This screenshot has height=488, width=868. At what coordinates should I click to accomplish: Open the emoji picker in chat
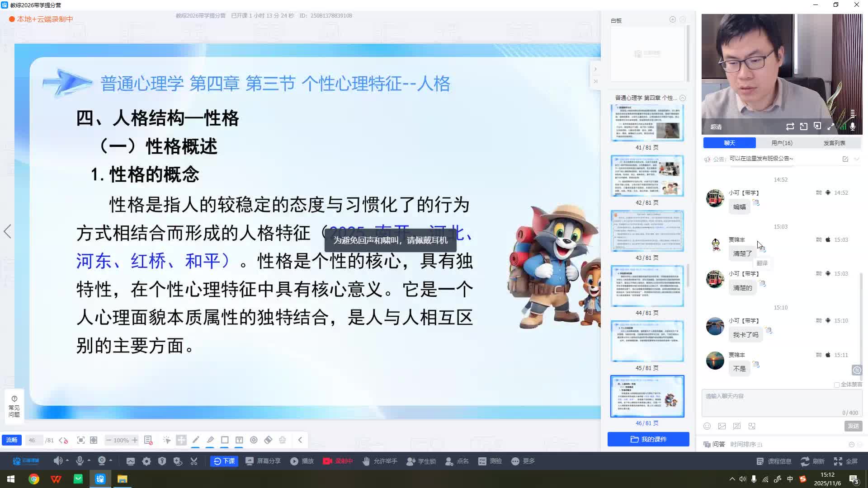click(707, 426)
